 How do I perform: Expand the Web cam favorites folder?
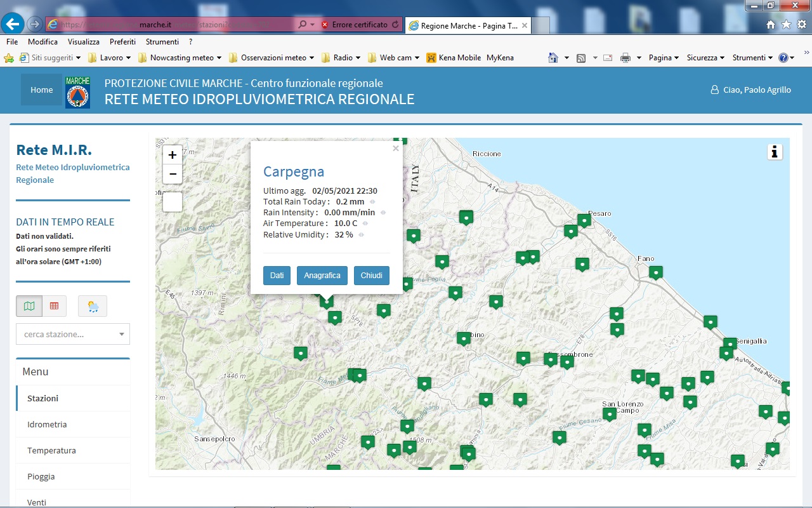click(393, 58)
